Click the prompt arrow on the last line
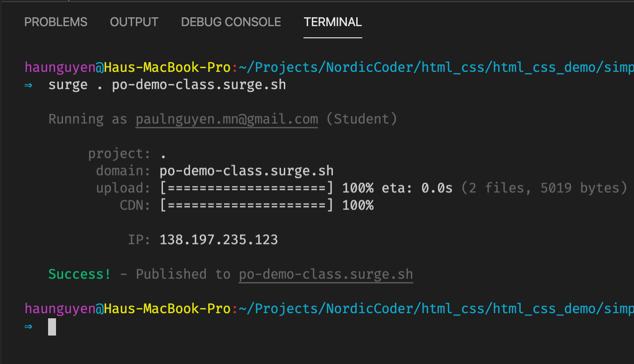 pos(28,327)
